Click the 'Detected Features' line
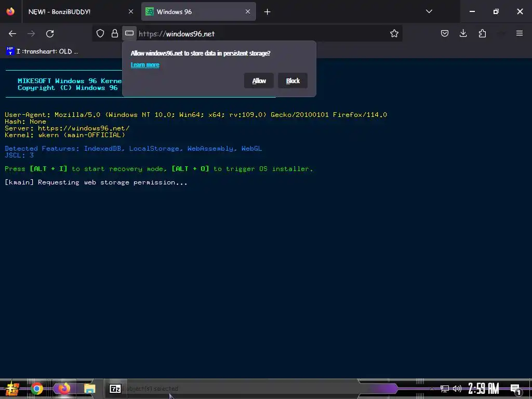 (x=133, y=149)
